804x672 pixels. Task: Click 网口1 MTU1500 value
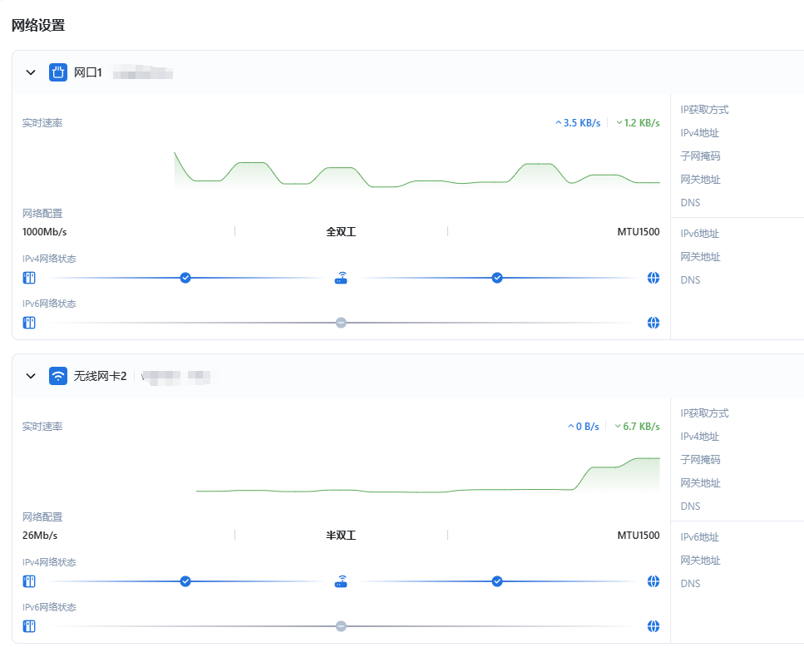tap(639, 232)
